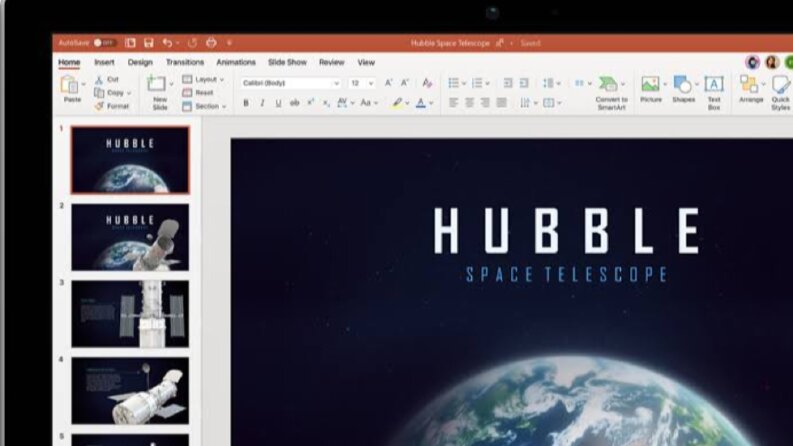
Task: Click Convert to SmartArt icon
Action: click(x=608, y=83)
